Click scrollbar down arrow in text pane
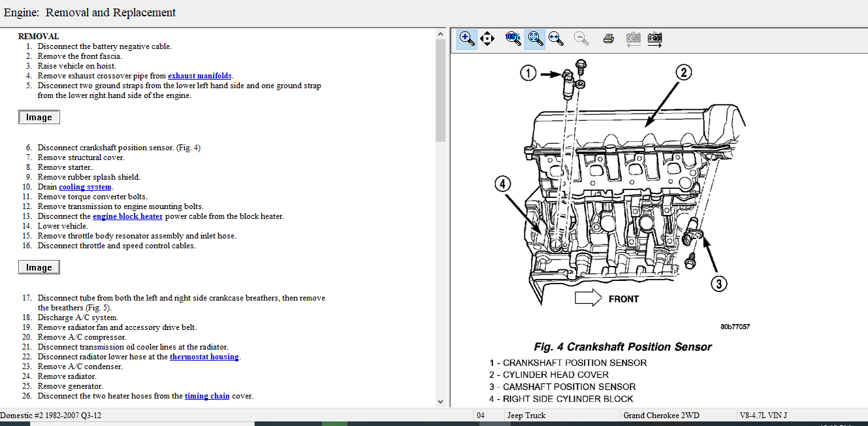The width and height of the screenshot is (868, 426). (x=440, y=401)
